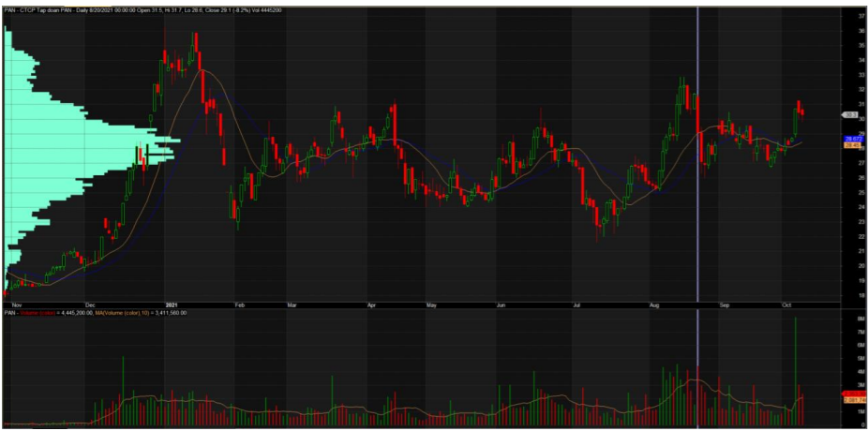
Task: Click the Oct label on the date axis
Action: coord(785,305)
